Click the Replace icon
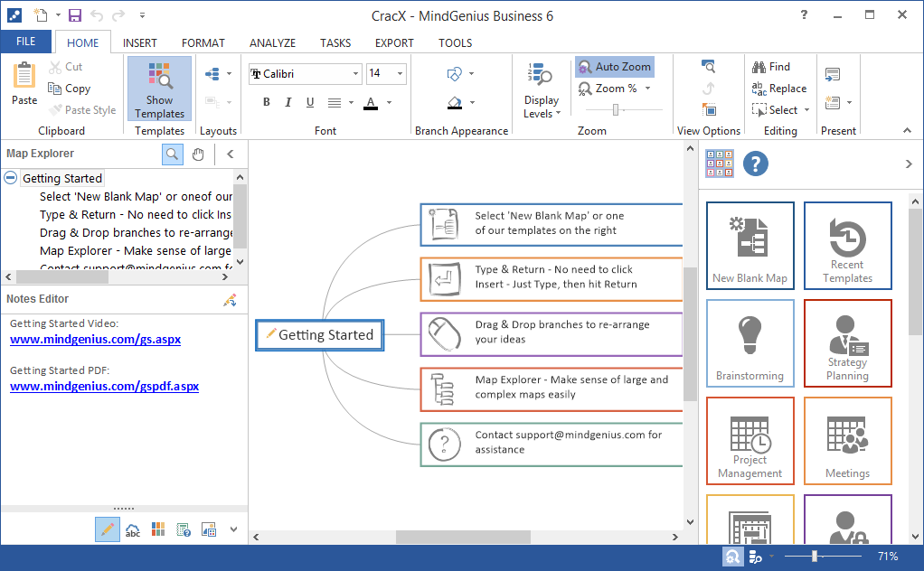 (x=759, y=89)
